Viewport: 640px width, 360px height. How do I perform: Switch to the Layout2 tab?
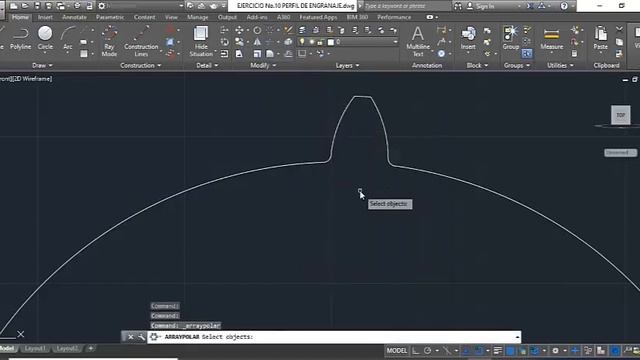coord(68,349)
